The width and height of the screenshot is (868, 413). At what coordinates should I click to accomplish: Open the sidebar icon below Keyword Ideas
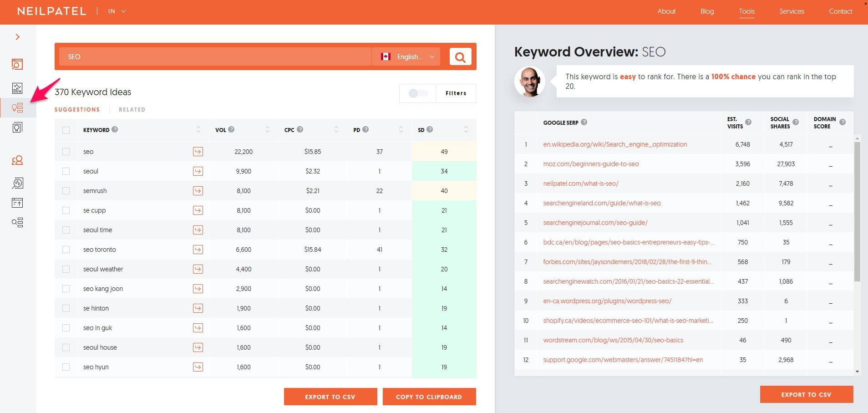pyautogui.click(x=17, y=127)
